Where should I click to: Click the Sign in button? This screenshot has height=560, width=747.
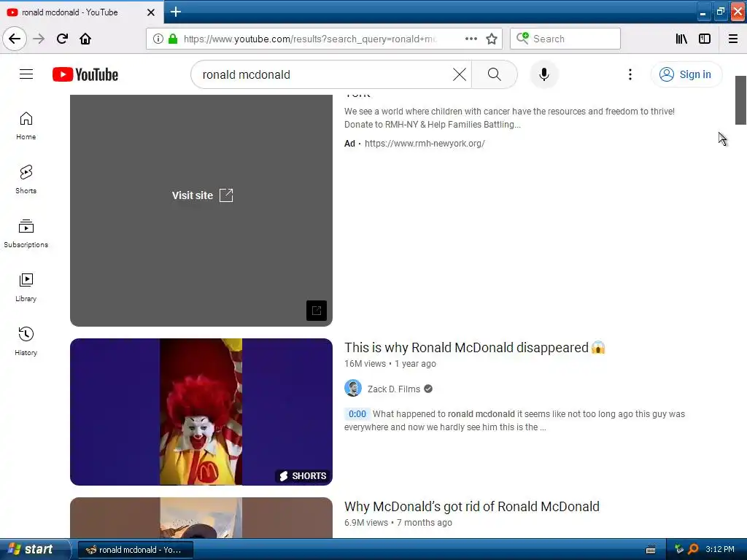(686, 74)
